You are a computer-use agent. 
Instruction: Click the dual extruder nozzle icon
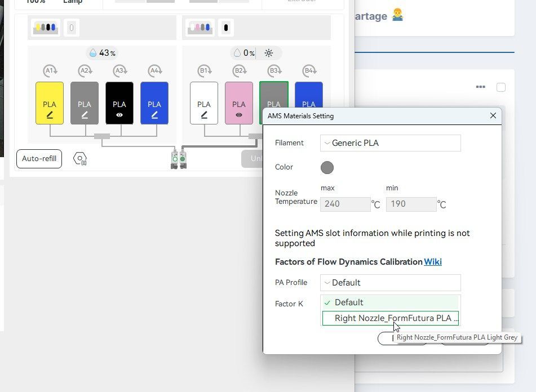(x=179, y=158)
